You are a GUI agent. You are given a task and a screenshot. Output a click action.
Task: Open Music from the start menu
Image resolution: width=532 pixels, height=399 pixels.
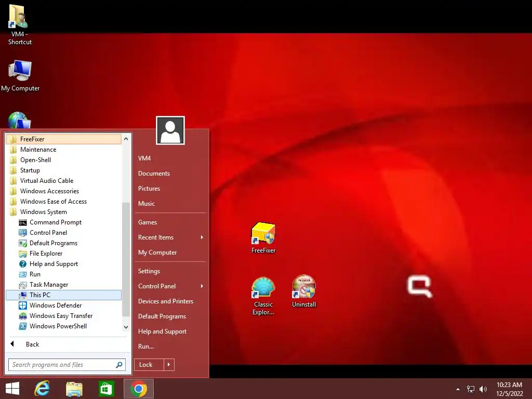[x=170, y=204]
